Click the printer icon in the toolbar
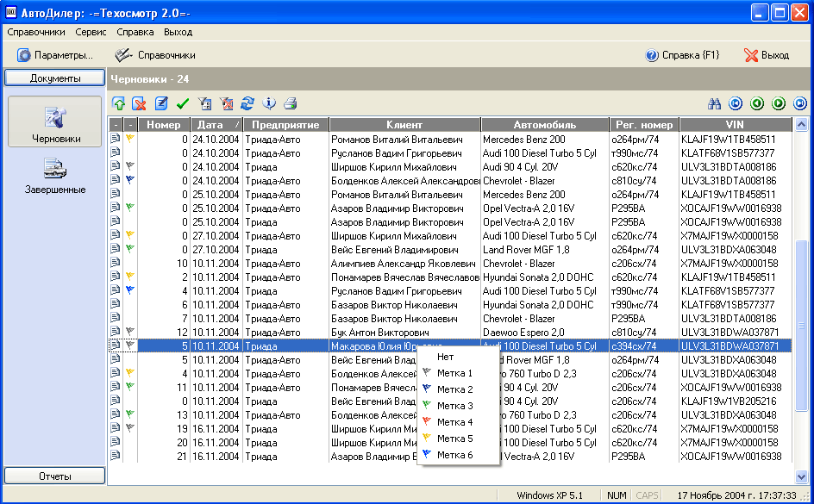Image resolution: width=814 pixels, height=504 pixels. pyautogui.click(x=291, y=103)
